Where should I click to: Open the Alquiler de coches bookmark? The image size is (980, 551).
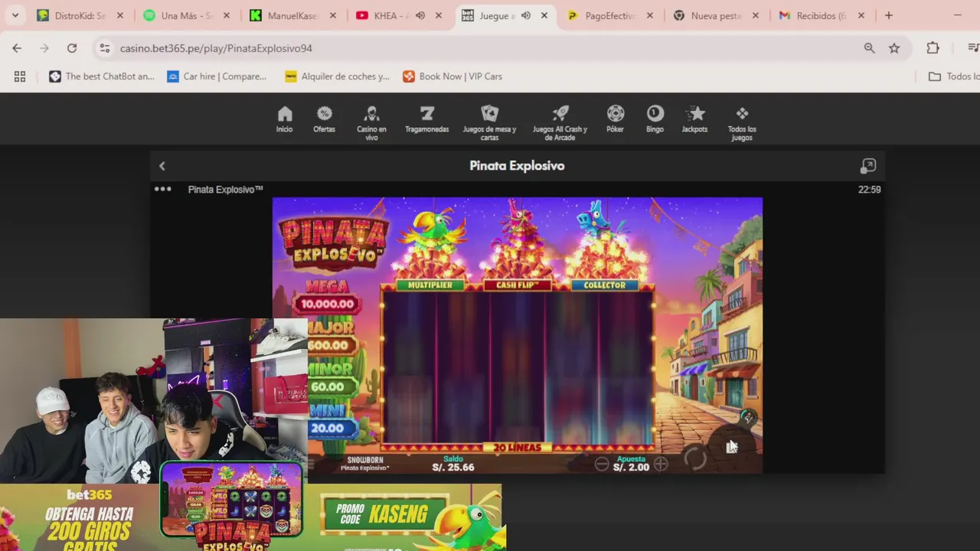coord(338,77)
